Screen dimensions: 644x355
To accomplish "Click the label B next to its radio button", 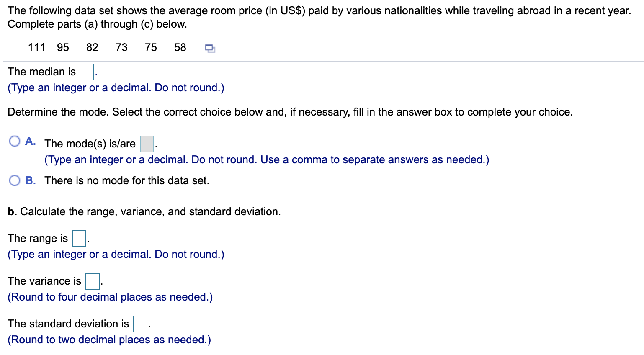I will [30, 180].
